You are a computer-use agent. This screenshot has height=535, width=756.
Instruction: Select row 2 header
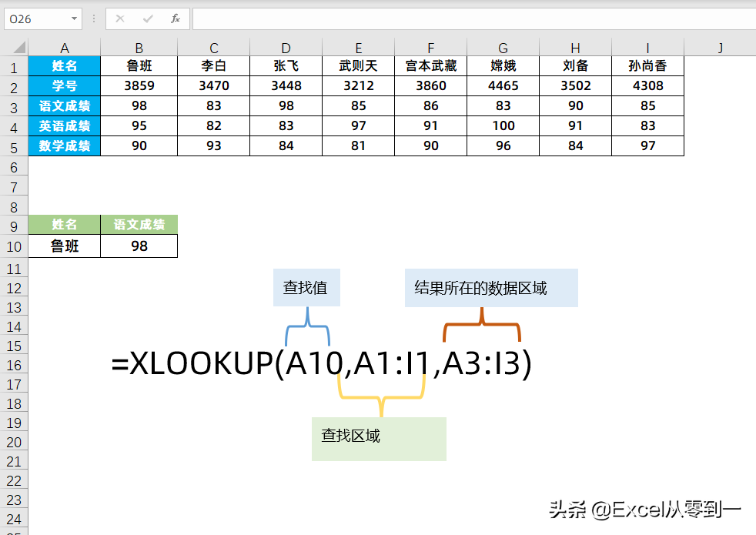point(14,87)
